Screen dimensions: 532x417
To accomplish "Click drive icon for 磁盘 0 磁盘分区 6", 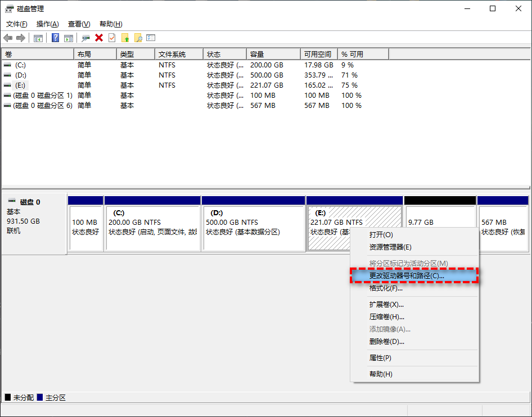I will (x=7, y=106).
